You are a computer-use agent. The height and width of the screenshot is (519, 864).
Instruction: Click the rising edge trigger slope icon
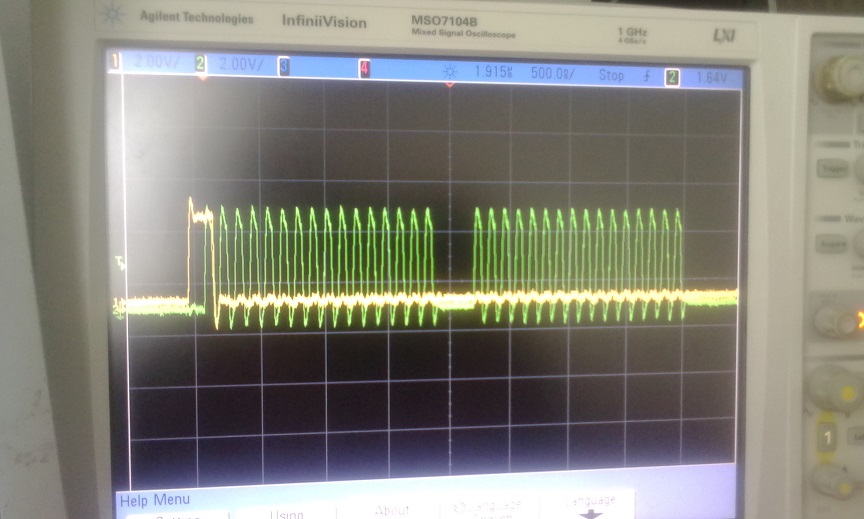tap(647, 76)
